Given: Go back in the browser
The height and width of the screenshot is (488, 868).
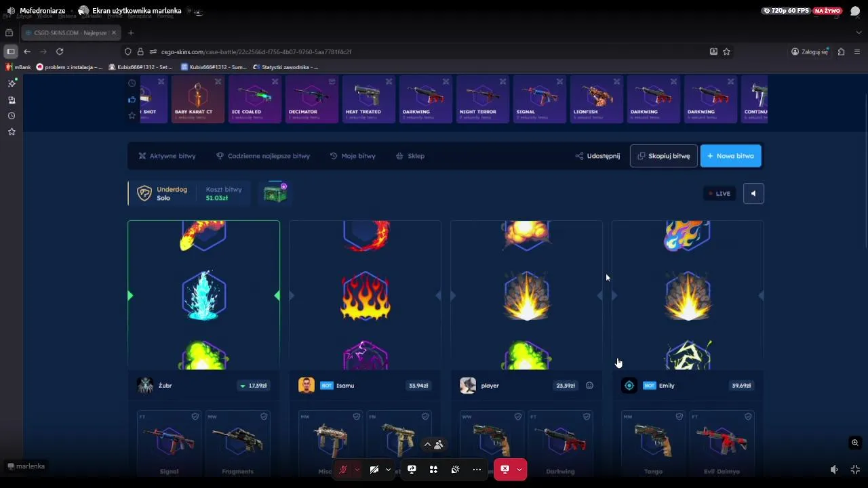Looking at the screenshot, I should (x=27, y=52).
